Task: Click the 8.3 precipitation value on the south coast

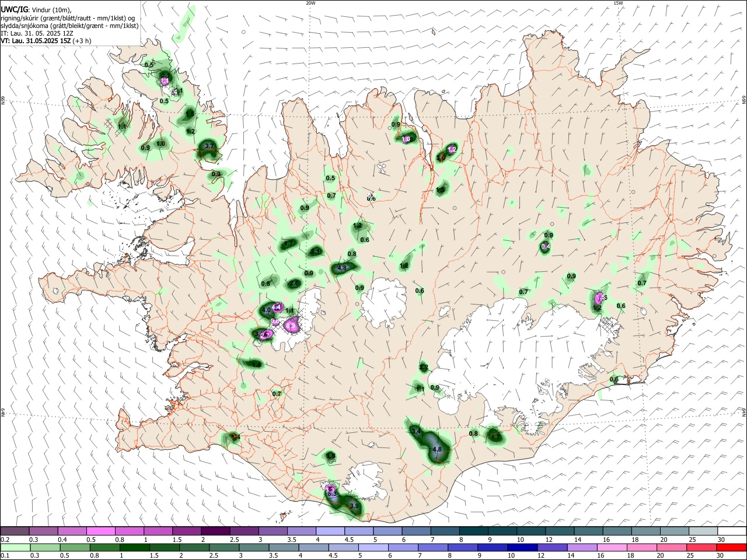Action: 333,494
